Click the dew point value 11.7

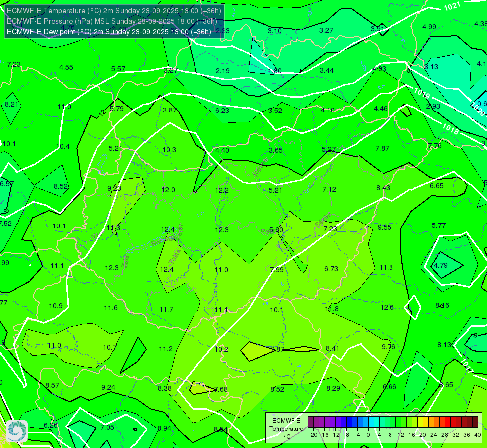166,309
